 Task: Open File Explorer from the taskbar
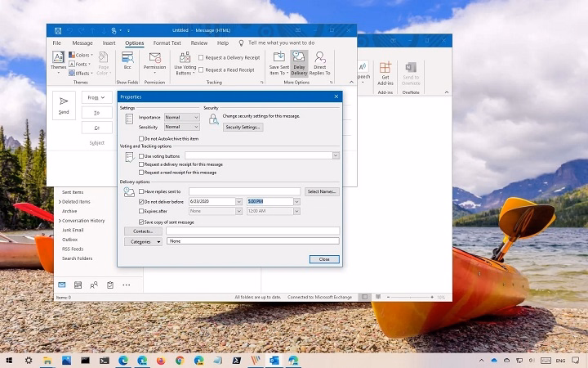[x=47, y=361]
